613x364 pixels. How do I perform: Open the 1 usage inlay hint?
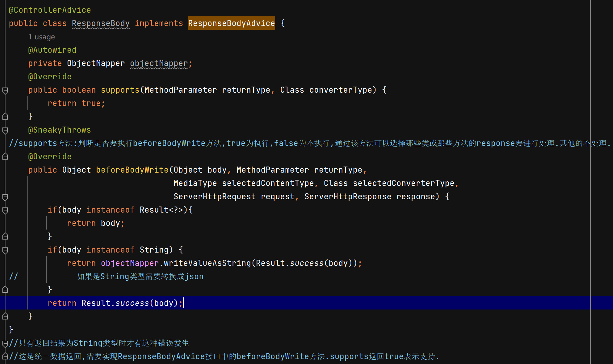click(41, 37)
